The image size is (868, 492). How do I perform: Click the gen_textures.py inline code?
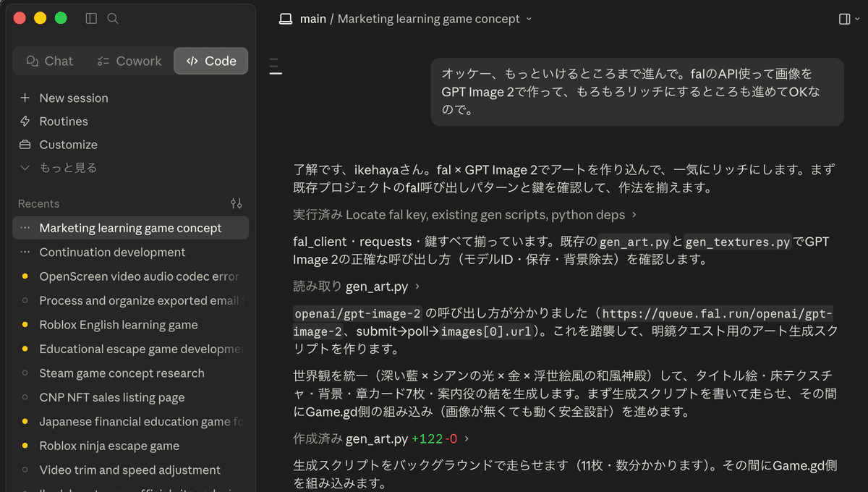click(738, 242)
